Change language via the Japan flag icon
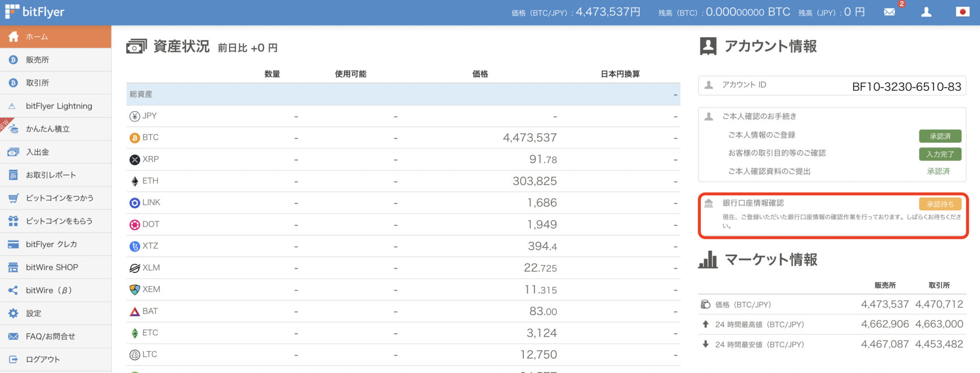This screenshot has height=373, width=980. (963, 12)
